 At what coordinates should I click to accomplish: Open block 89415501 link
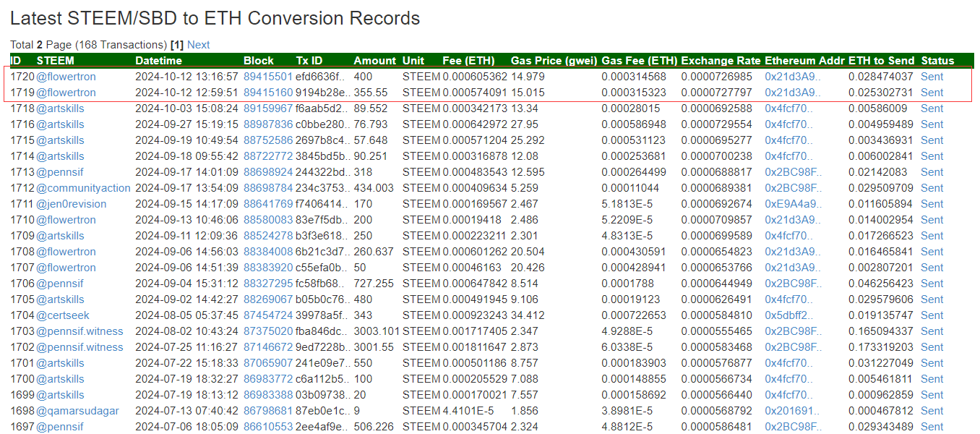[268, 77]
